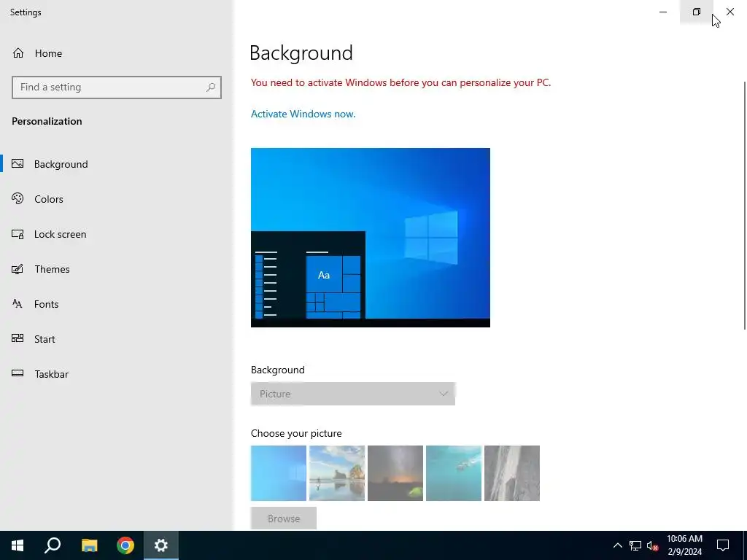Click the Fonts icon

[18, 304]
